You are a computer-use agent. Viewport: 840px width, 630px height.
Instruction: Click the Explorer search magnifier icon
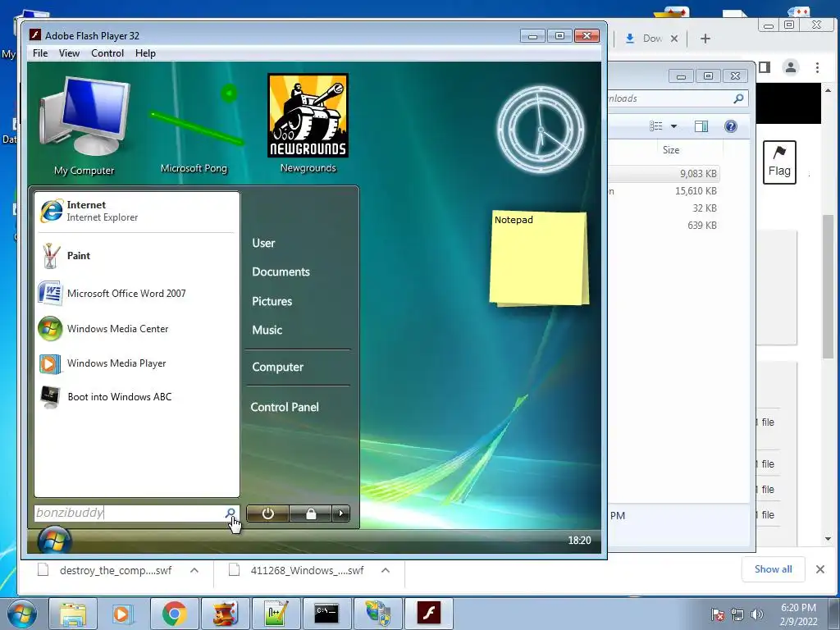coord(738,98)
